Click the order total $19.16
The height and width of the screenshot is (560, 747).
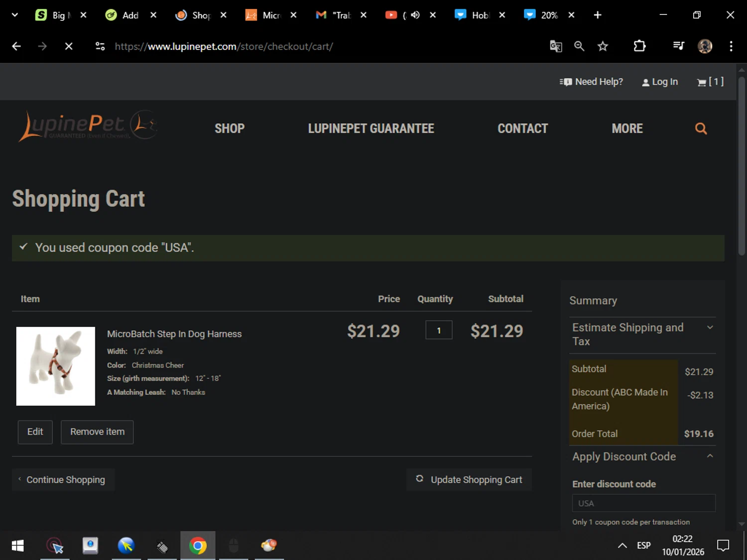pos(699,434)
